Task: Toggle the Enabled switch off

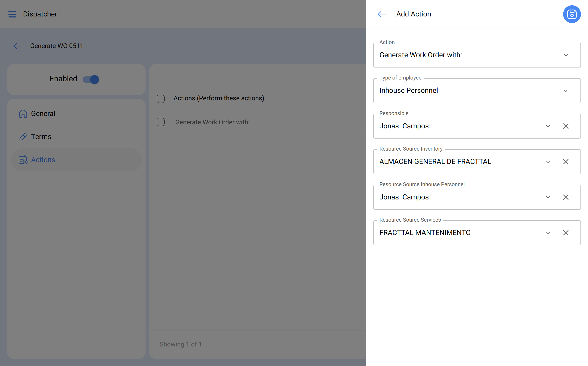Action: coord(91,80)
